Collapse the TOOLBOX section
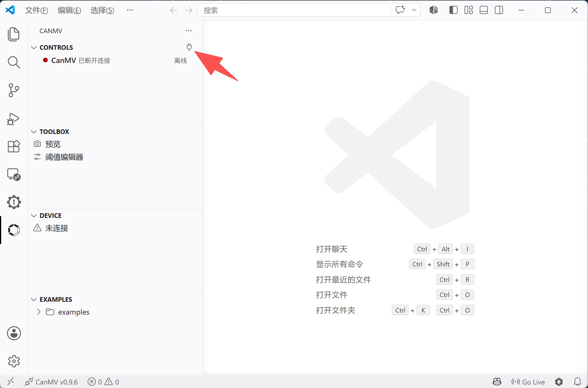This screenshot has width=588, height=388. pyautogui.click(x=34, y=132)
